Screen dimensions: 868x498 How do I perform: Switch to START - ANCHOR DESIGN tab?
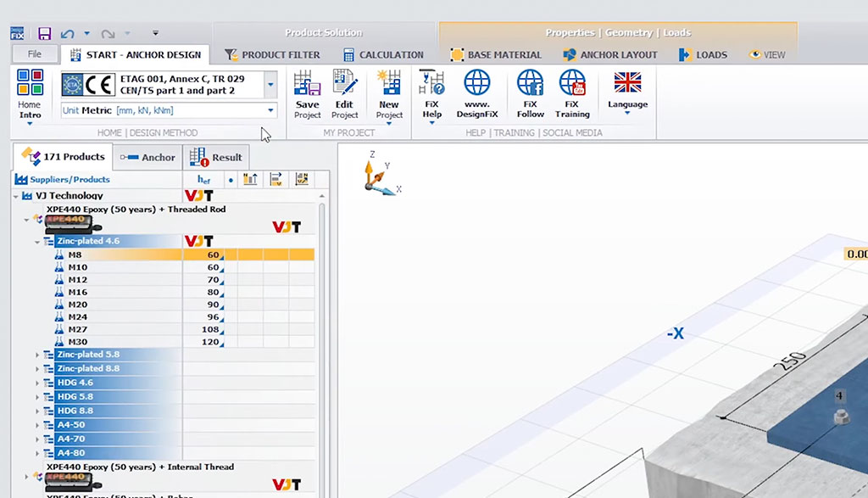[x=136, y=54]
